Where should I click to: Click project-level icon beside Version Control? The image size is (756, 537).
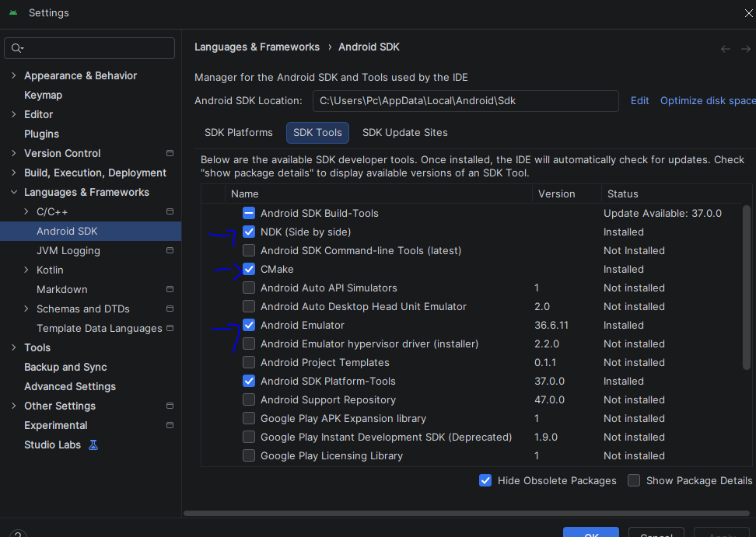(x=170, y=153)
